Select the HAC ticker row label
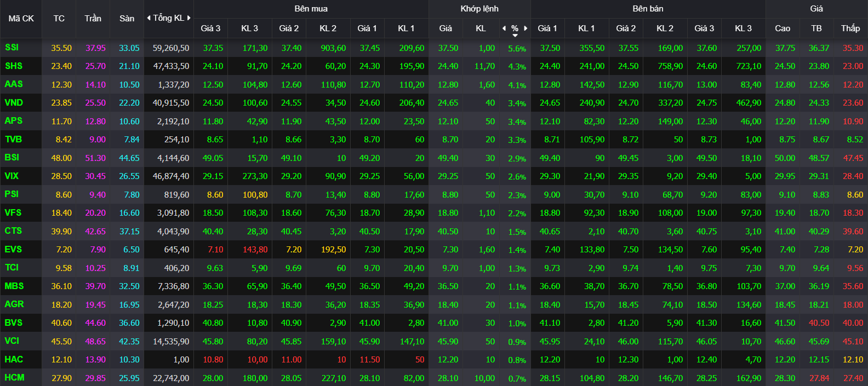The height and width of the screenshot is (386, 868). [x=14, y=359]
